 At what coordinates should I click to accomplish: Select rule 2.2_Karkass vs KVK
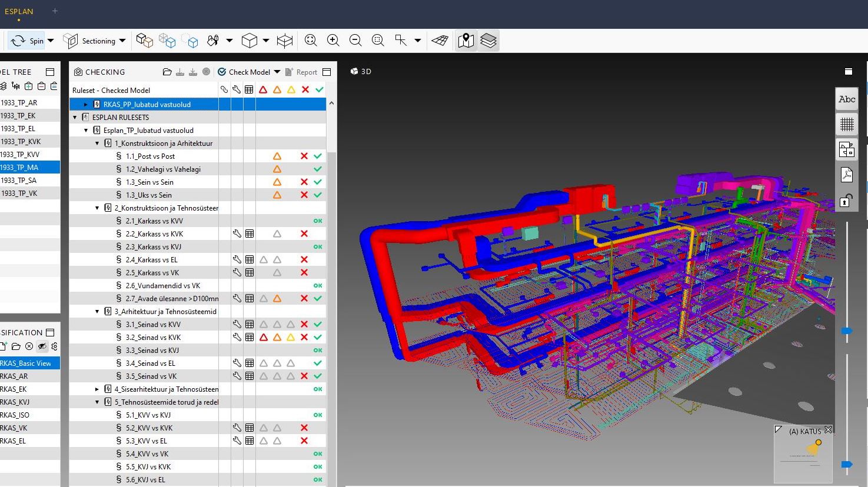point(154,234)
